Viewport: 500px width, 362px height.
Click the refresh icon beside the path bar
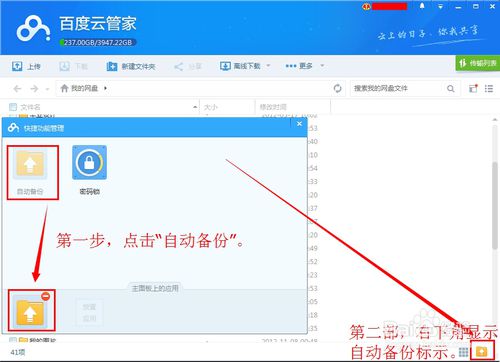[x=337, y=88]
